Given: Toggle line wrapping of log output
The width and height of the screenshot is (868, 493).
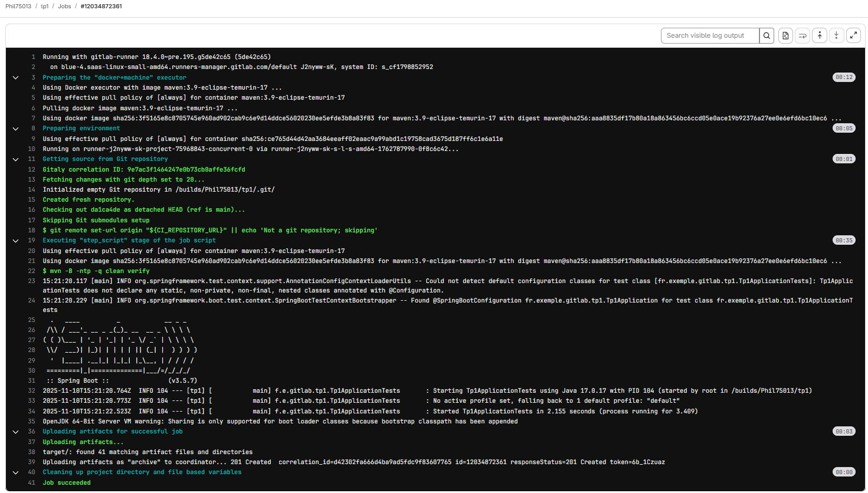Looking at the screenshot, I should point(803,35).
